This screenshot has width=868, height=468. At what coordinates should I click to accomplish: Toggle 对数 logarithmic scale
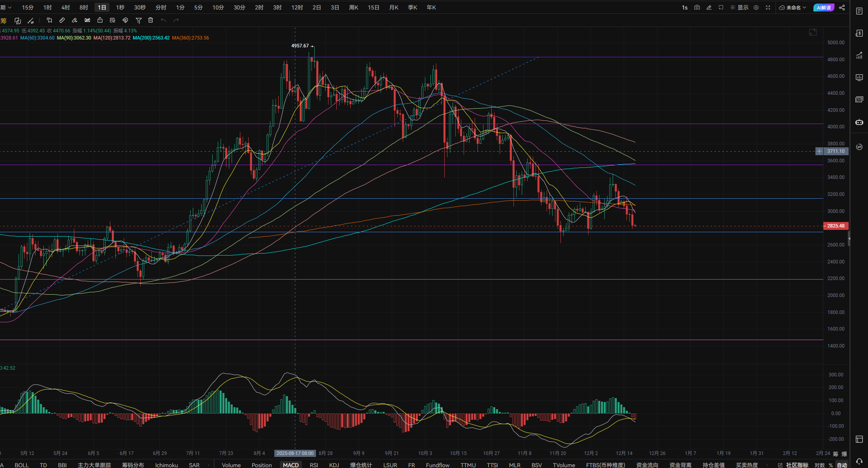(x=819, y=465)
